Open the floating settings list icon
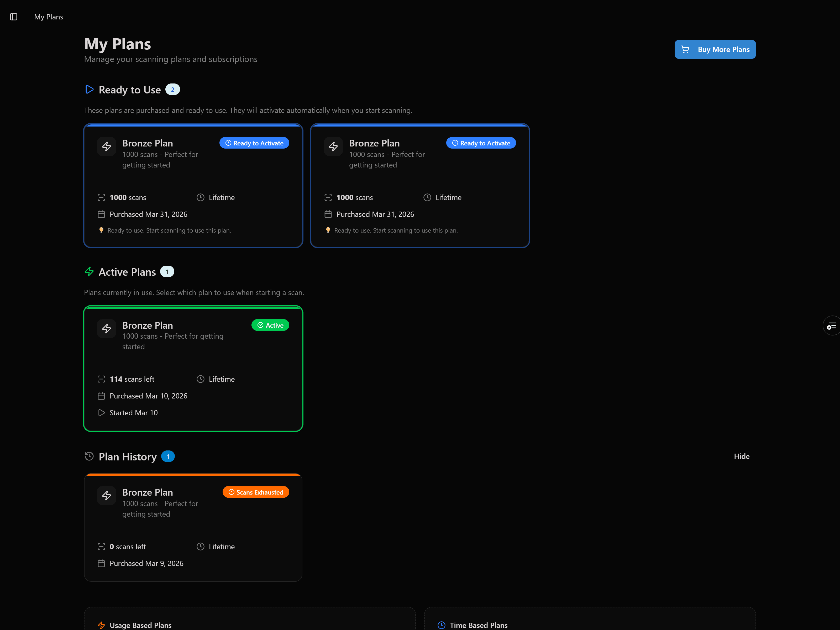840x630 pixels. 832,326
